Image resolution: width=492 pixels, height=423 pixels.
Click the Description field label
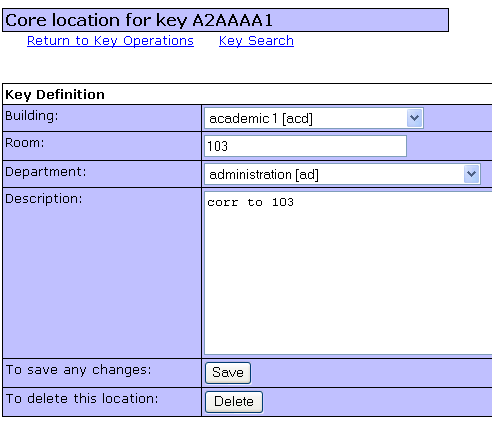click(44, 199)
